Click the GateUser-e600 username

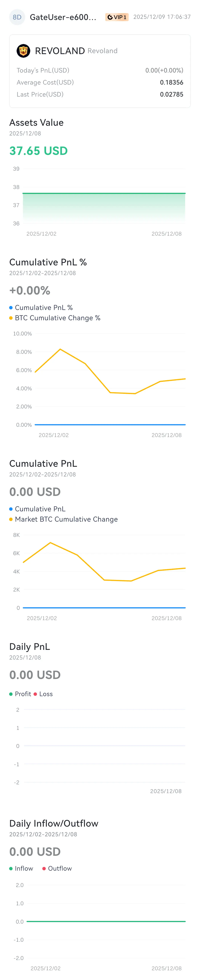(63, 17)
